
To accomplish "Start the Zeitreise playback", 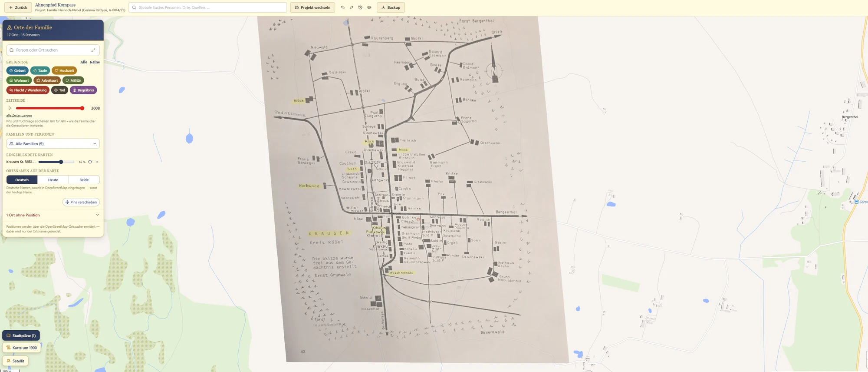I will tap(10, 108).
